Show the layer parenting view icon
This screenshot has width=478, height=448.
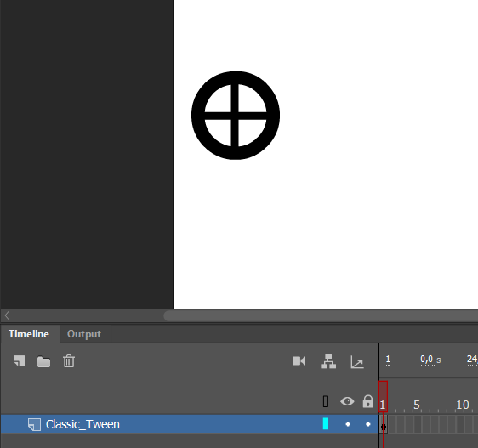328,361
